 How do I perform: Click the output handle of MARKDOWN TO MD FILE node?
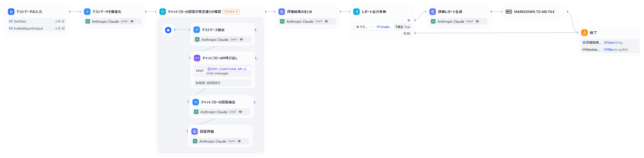click(567, 11)
